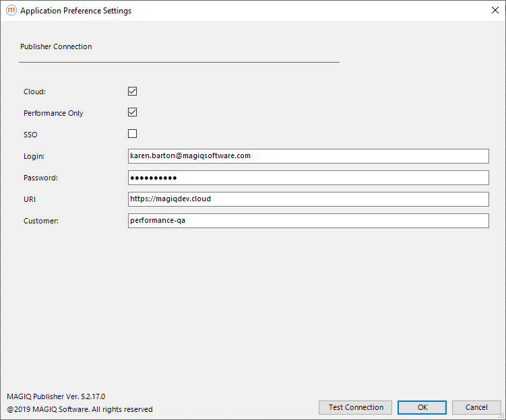Viewport: 506px width, 420px height.
Task: Focus the Password input field
Action: [308, 178]
